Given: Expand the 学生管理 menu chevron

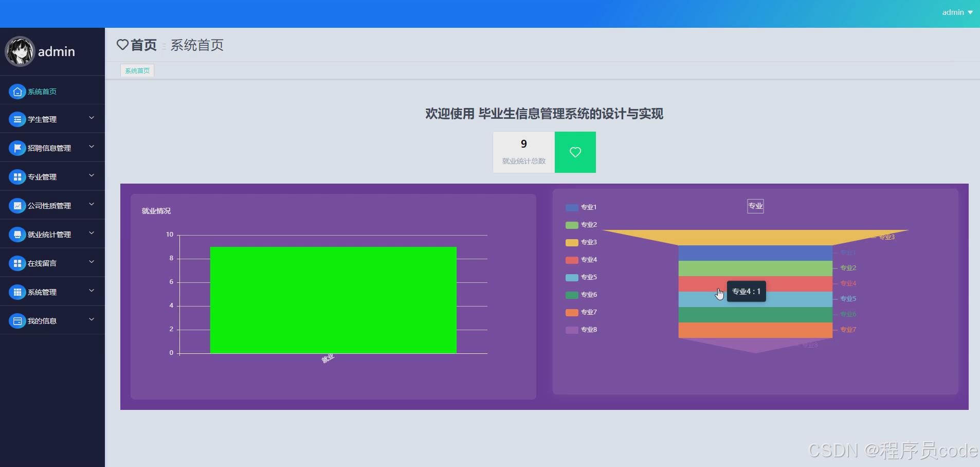Looking at the screenshot, I should click(91, 118).
